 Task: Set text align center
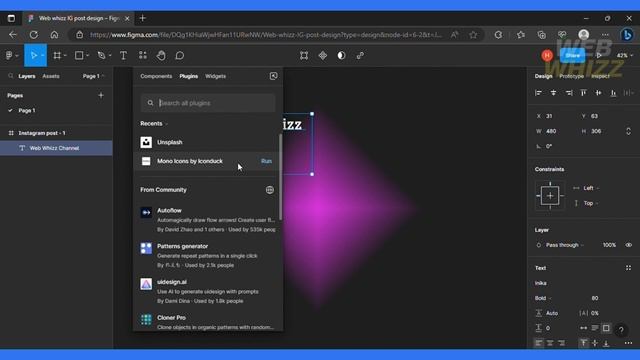click(x=550, y=343)
